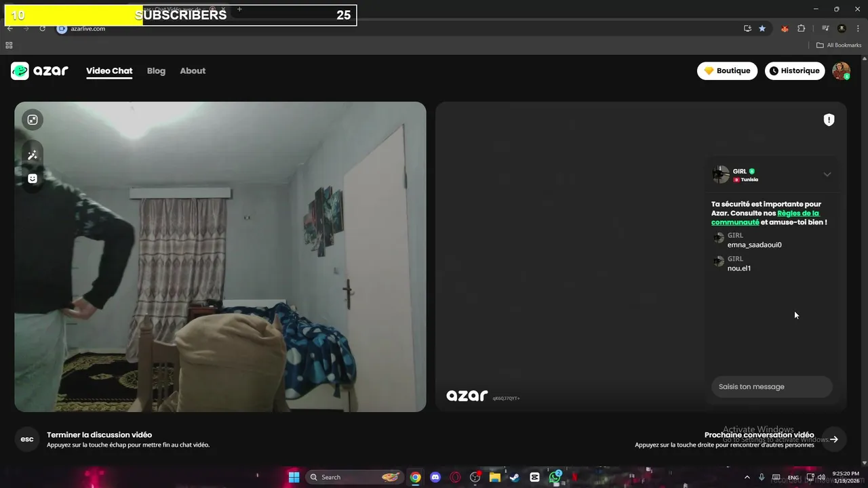Open File Explorer from taskbar

point(495,477)
